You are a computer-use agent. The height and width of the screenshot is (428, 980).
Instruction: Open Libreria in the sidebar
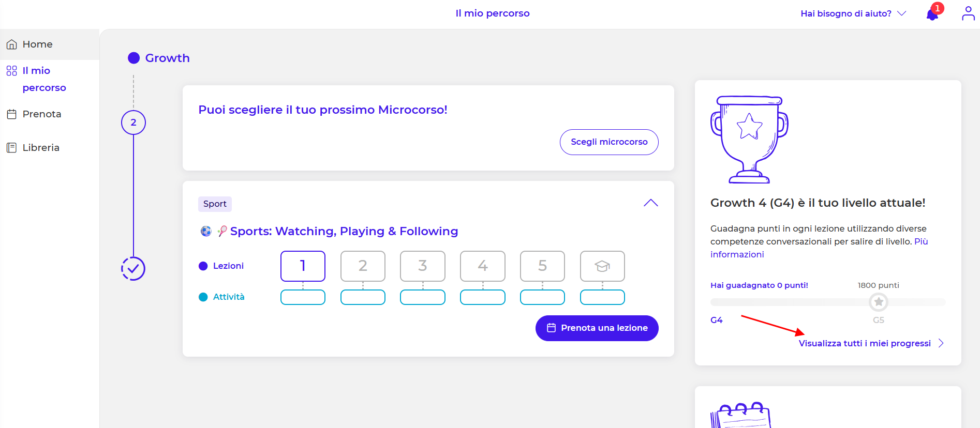tap(40, 148)
